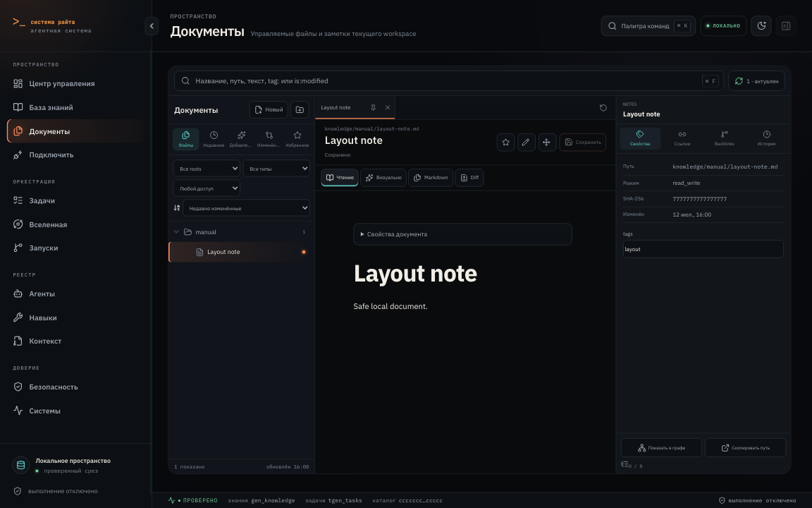Toggle the right panel layout icon in header

click(786, 26)
